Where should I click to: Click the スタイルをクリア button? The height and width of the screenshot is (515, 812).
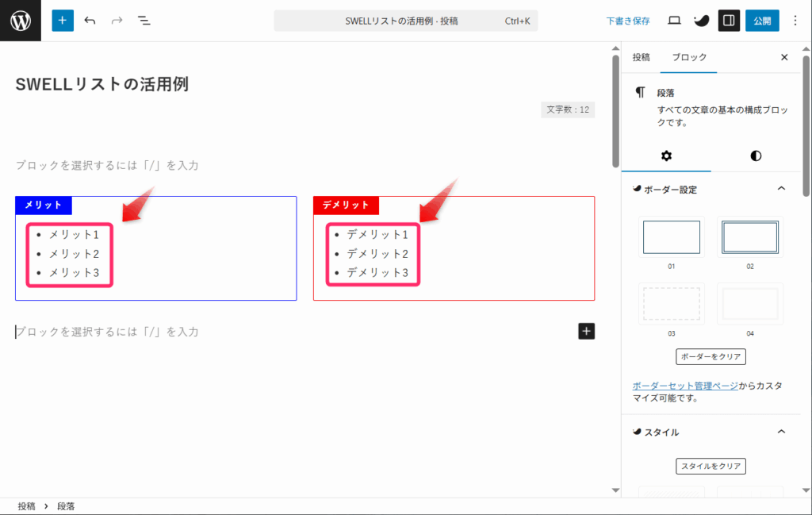click(x=710, y=466)
